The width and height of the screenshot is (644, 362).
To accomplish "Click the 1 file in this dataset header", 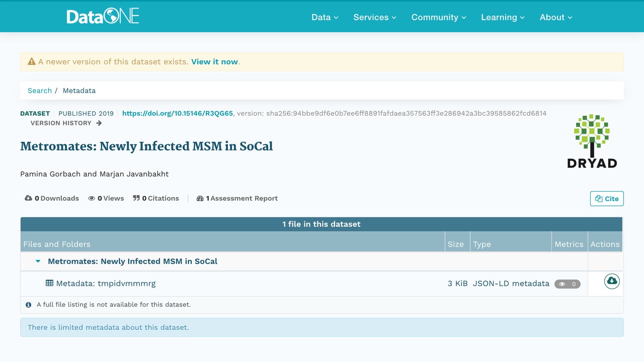I will pyautogui.click(x=321, y=224).
